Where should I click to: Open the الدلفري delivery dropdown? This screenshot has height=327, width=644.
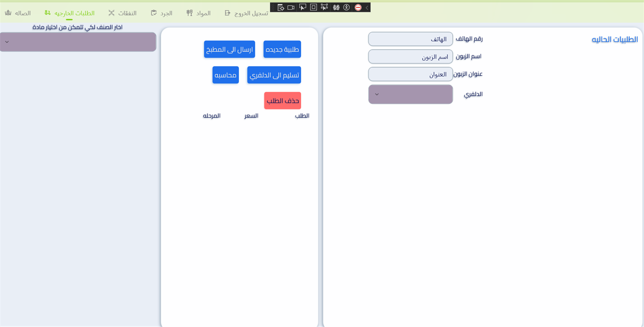[x=411, y=94]
